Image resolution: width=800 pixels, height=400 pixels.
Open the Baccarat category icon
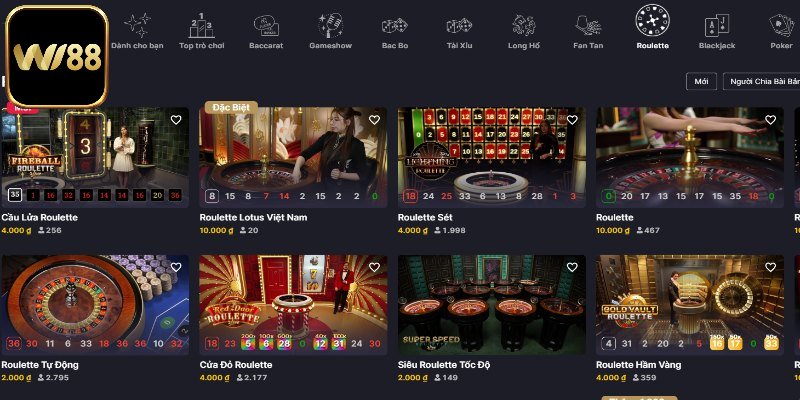[x=266, y=26]
